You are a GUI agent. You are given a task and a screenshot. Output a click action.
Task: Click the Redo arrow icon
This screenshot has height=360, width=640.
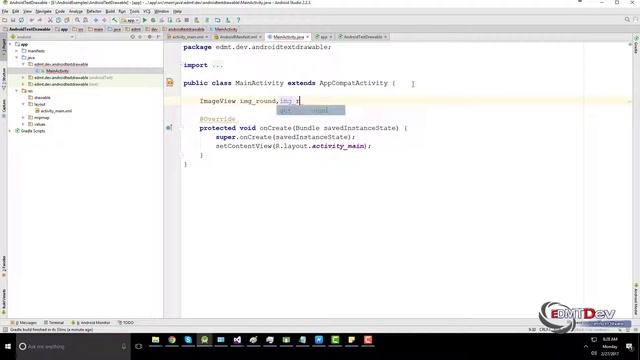pyautogui.click(x=40, y=20)
